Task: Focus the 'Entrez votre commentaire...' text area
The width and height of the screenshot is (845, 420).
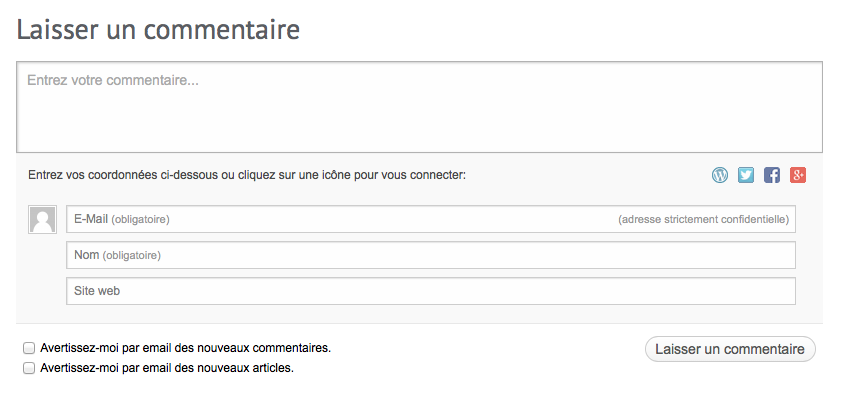Action: (420, 107)
